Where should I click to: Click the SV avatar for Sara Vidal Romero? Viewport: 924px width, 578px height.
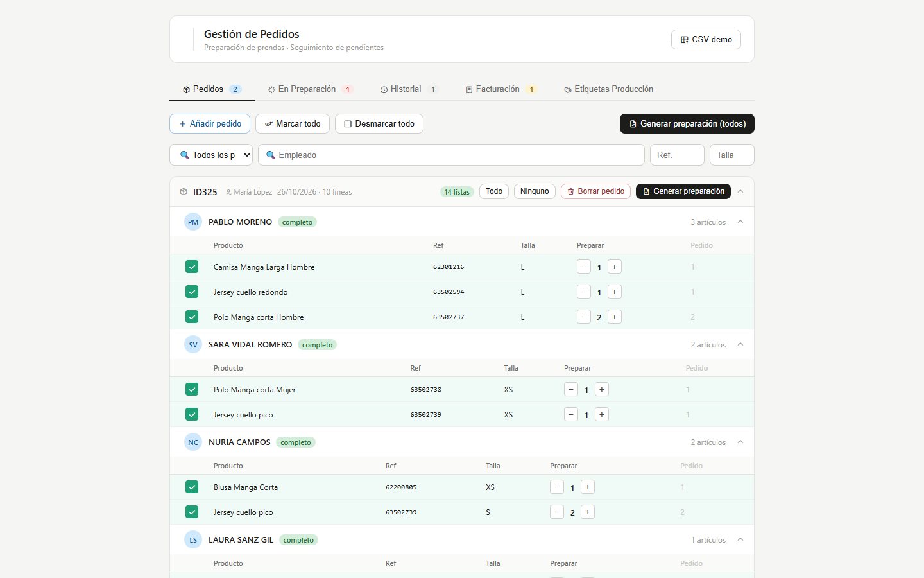tap(193, 345)
